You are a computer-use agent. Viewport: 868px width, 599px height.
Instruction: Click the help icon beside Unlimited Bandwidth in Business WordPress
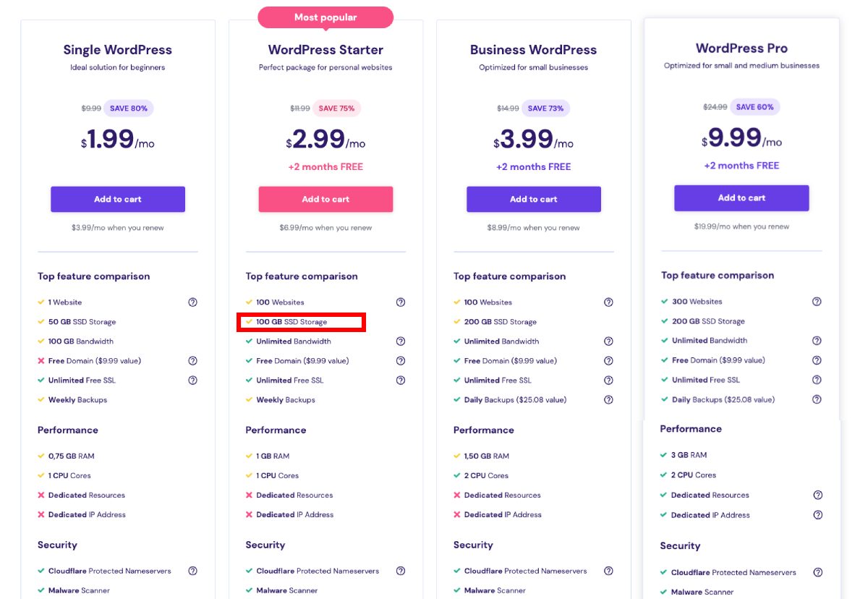pyautogui.click(x=608, y=341)
